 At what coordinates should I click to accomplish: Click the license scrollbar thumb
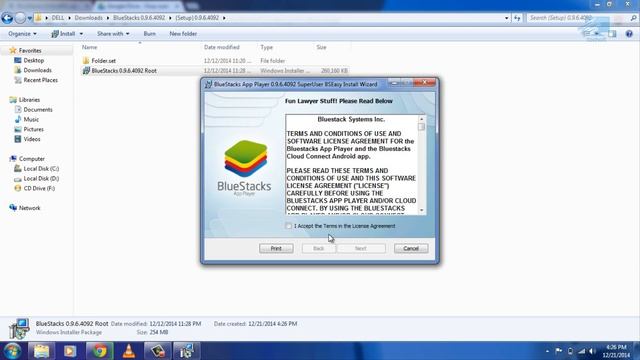click(x=421, y=127)
